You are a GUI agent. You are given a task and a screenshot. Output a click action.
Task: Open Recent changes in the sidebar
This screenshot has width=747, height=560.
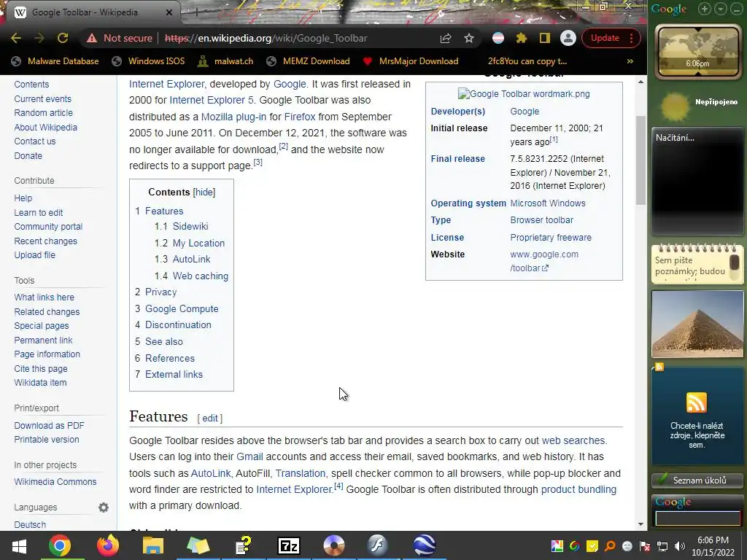(x=46, y=241)
